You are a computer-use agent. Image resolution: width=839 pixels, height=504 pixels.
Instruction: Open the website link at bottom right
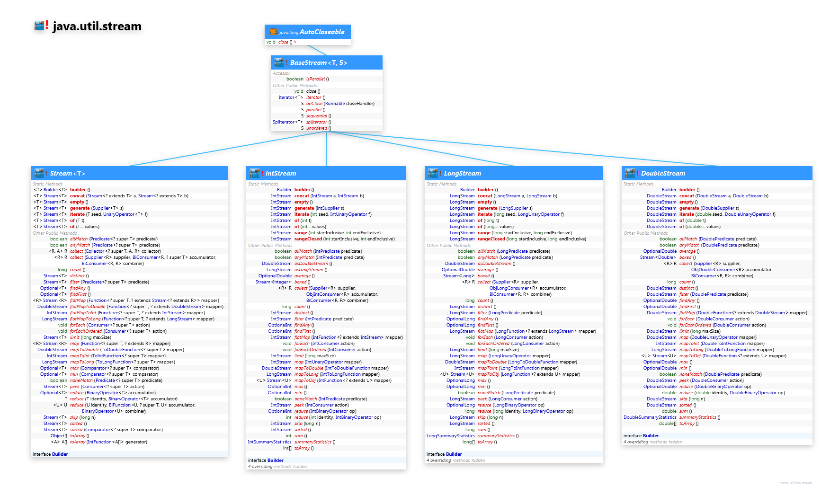click(796, 482)
